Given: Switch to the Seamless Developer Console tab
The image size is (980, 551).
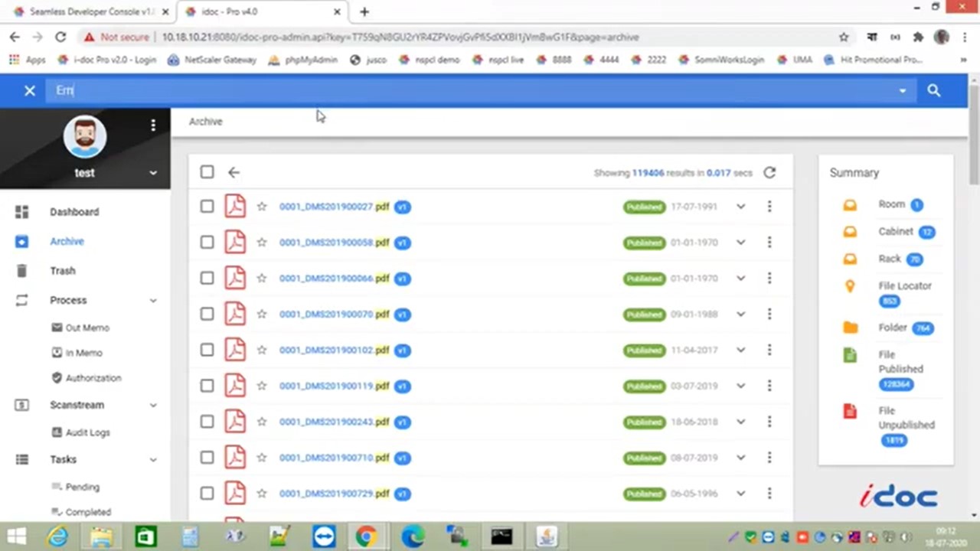Looking at the screenshot, I should 84,11.
